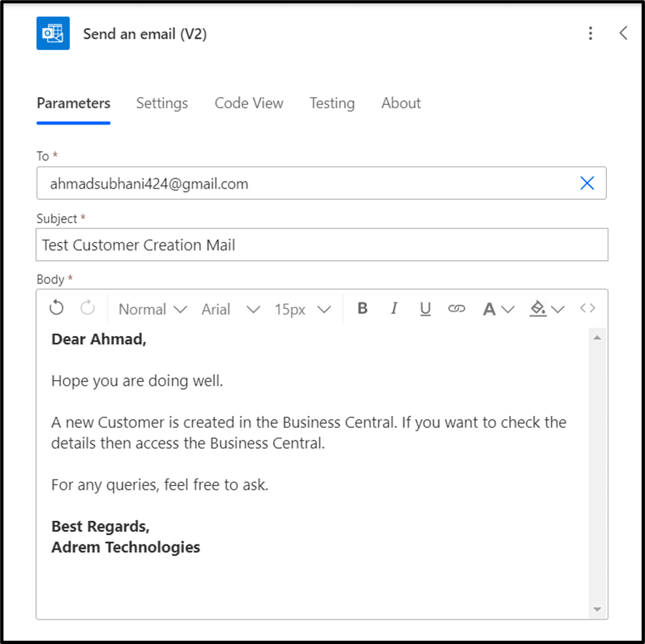Viewport: 645px width, 644px height.
Task: Open the Arial font dropdown
Action: 230,309
